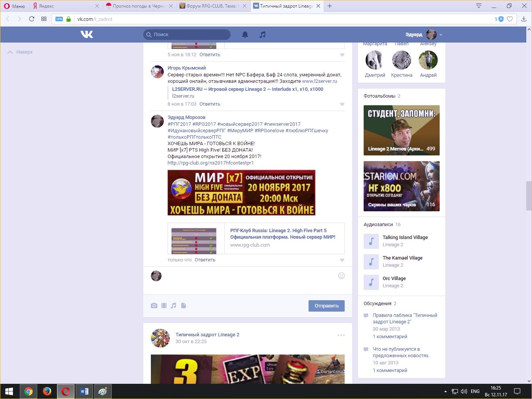Click the Отправить button
The height and width of the screenshot is (399, 532).
326,306
